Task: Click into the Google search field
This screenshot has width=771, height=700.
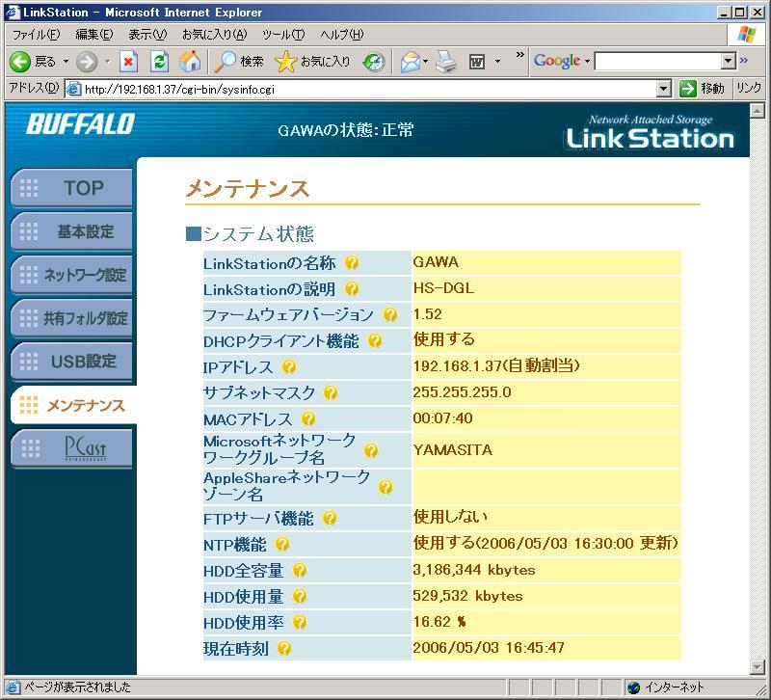Action: tap(658, 61)
